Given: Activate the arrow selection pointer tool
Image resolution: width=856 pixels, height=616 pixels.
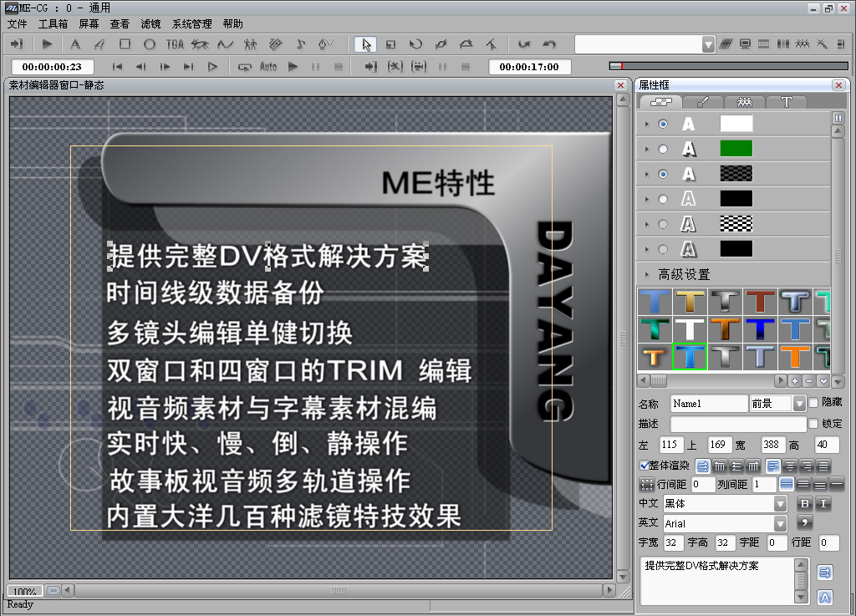Looking at the screenshot, I should click(x=366, y=44).
